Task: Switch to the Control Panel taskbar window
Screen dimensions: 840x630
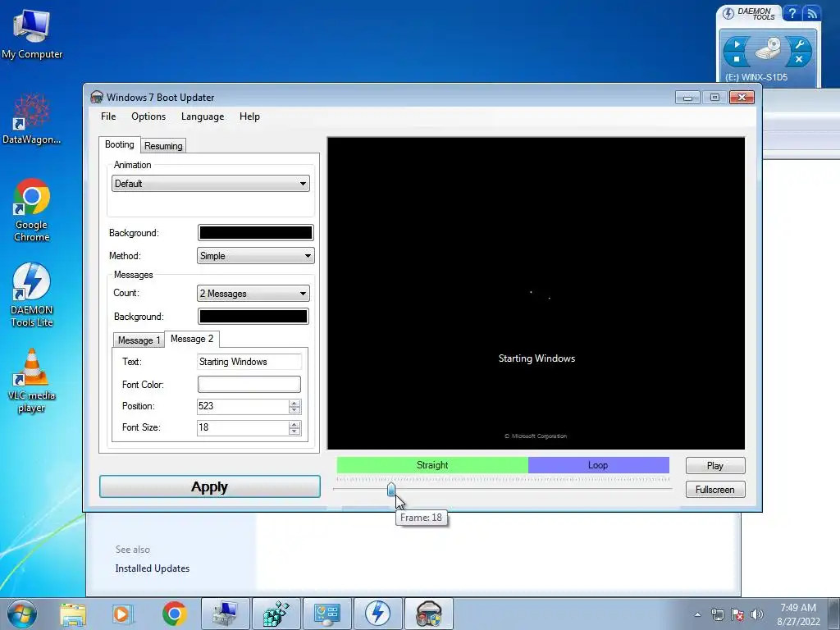Action: (x=327, y=614)
